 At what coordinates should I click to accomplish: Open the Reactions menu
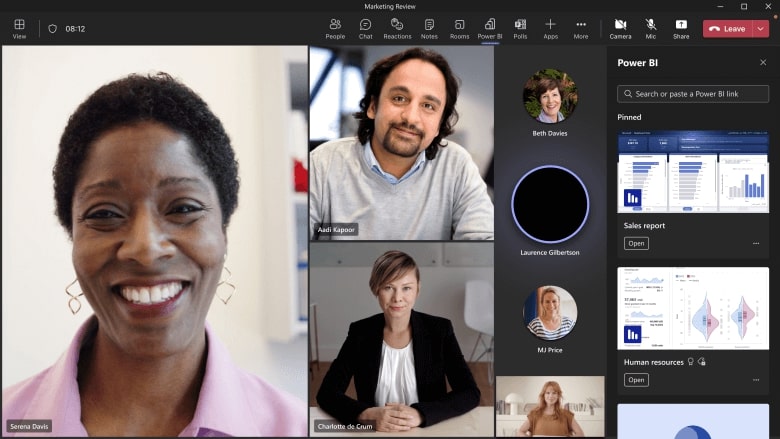click(x=397, y=28)
